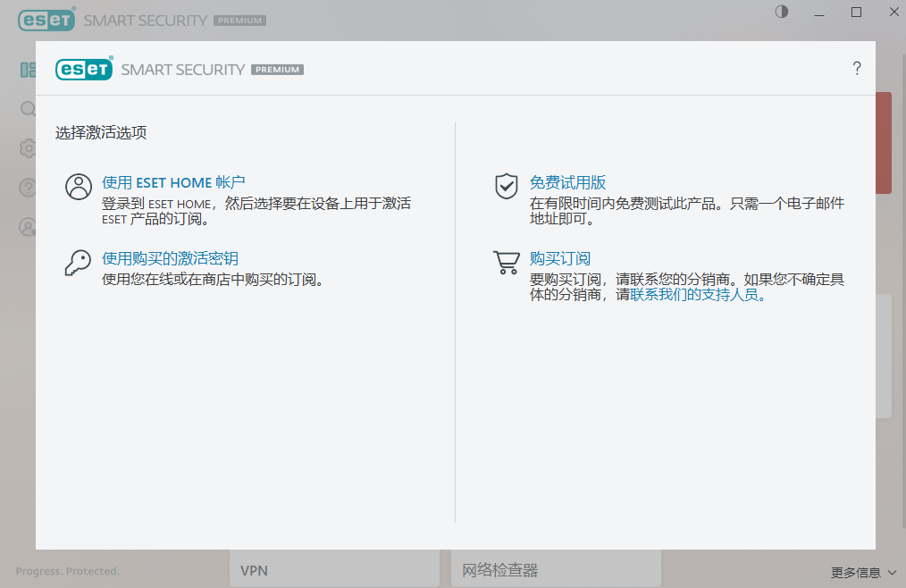Click the activation key icon
Screen dimensions: 906x588
click(78, 263)
